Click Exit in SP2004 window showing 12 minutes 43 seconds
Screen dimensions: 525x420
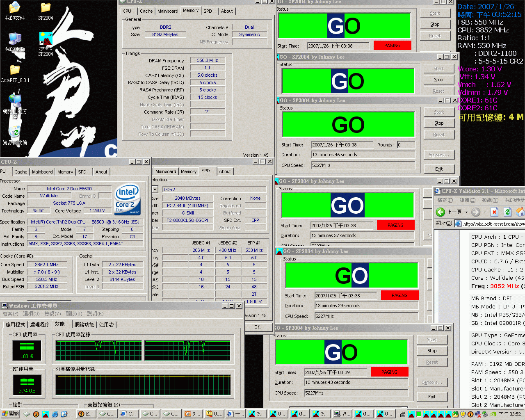pyautogui.click(x=432, y=397)
